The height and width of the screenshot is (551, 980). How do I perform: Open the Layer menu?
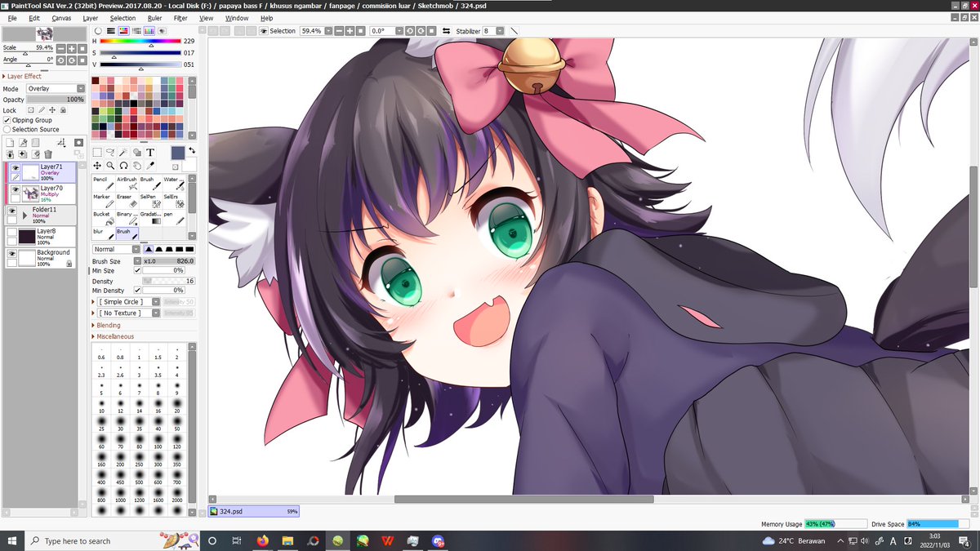[x=90, y=17]
